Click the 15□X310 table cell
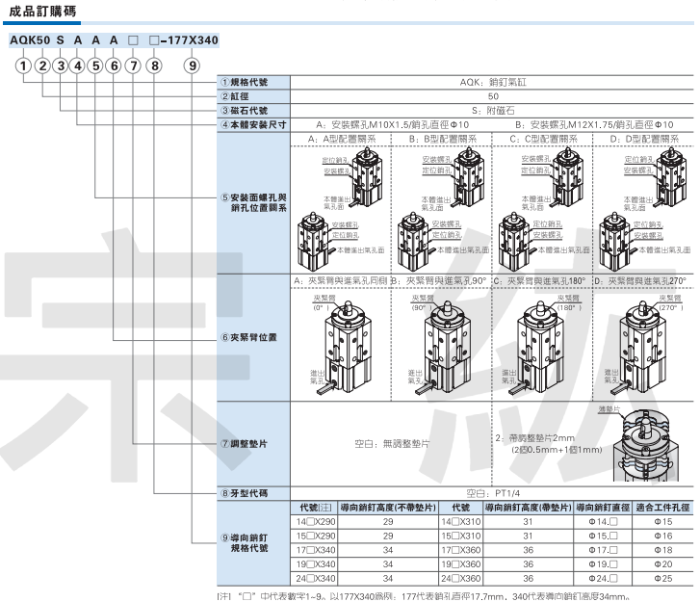 click(460, 536)
